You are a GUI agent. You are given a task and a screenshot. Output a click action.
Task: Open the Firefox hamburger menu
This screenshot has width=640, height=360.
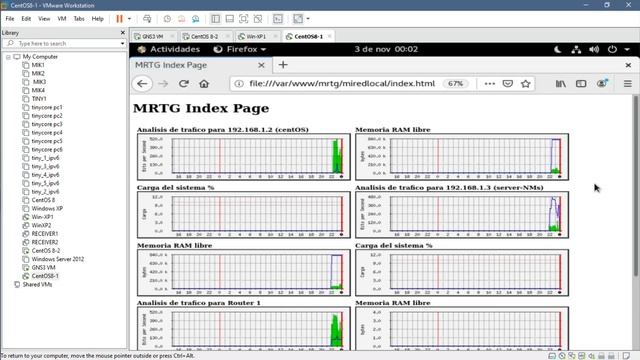(627, 84)
